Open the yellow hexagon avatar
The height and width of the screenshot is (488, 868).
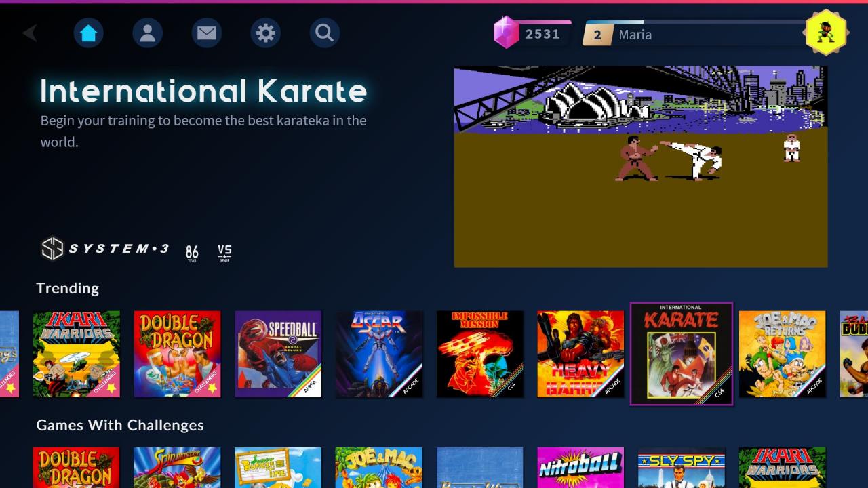826,32
